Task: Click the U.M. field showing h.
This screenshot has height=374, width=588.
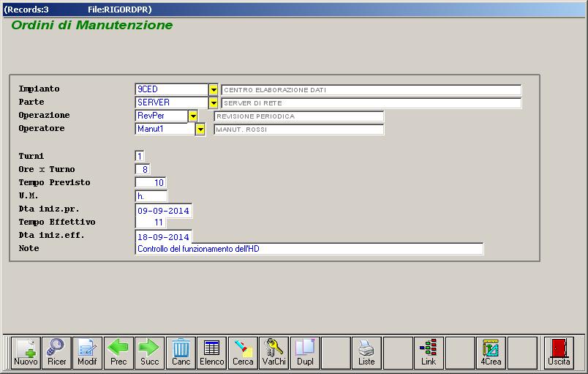Action: 151,196
